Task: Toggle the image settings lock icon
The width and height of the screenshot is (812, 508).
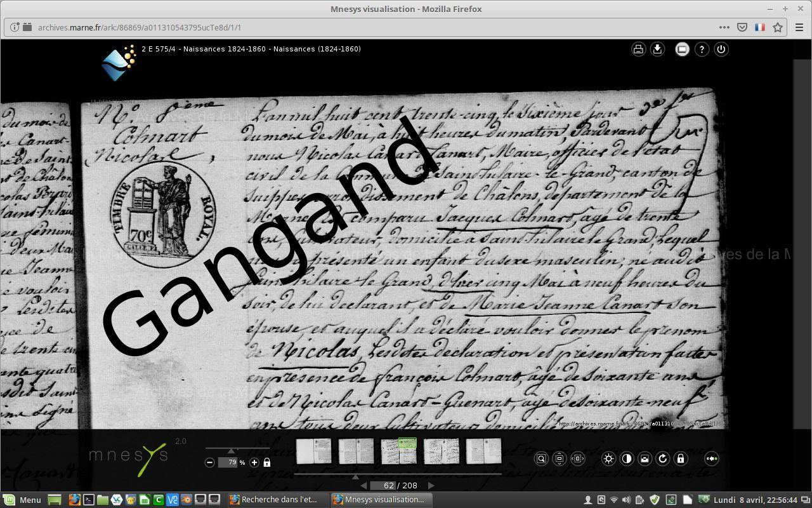Action: [681, 458]
